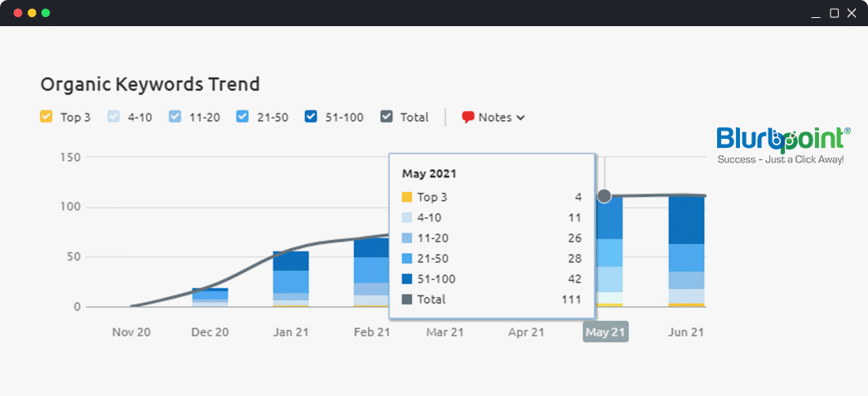Disable the 11-20 series checkbox
This screenshot has height=396, width=868.
(175, 117)
